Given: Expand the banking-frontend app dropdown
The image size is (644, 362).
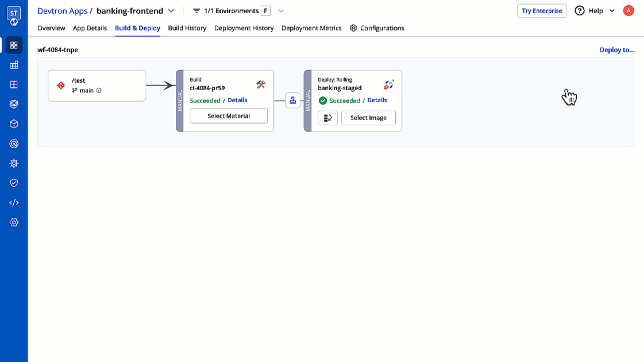Looking at the screenshot, I should click(x=171, y=10).
